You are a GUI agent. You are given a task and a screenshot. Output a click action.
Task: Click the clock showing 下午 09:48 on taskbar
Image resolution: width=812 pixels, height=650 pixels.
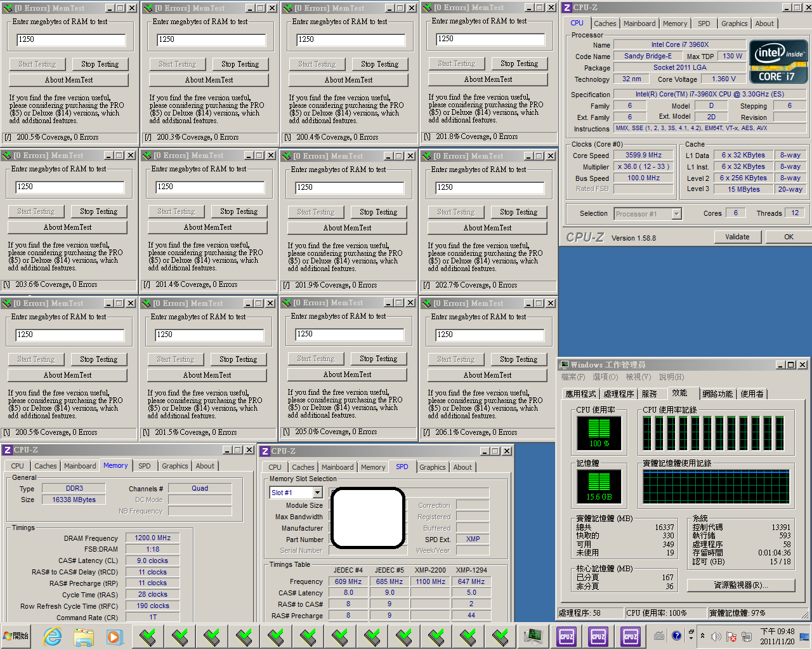point(777,636)
